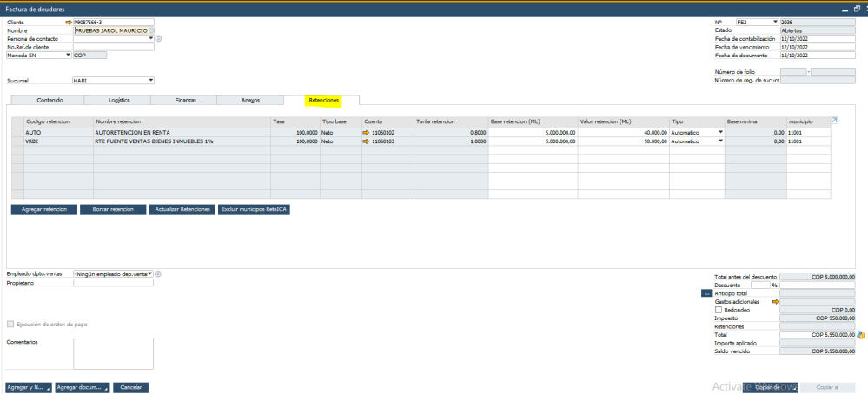868x394 pixels.
Task: Expand the document series dropdown showing FE2
Action: [x=774, y=22]
